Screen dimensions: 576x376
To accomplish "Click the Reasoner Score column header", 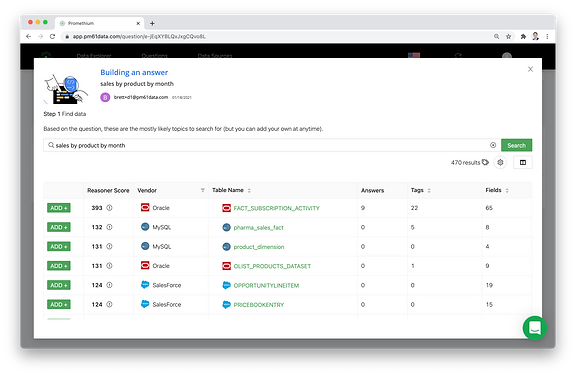I will (108, 190).
